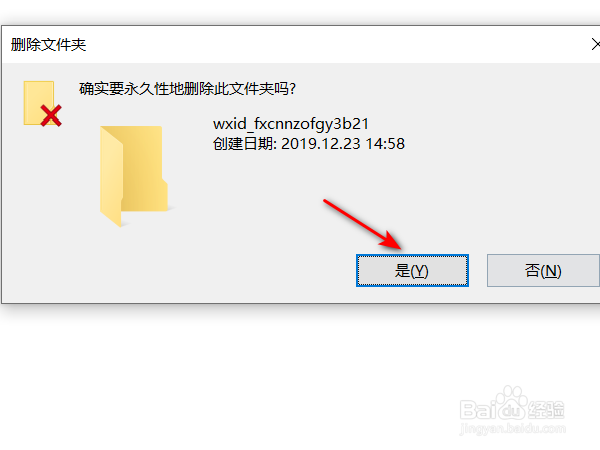This screenshot has width=600, height=450.
Task: Close the 删除文件夹 dialog
Action: pyautogui.click(x=595, y=44)
